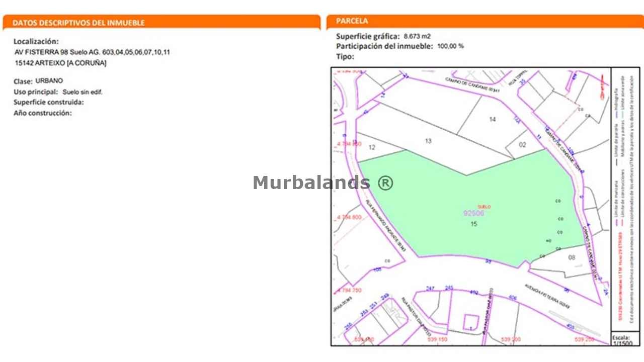Click the Suelo sin edif. use value

tap(83, 92)
